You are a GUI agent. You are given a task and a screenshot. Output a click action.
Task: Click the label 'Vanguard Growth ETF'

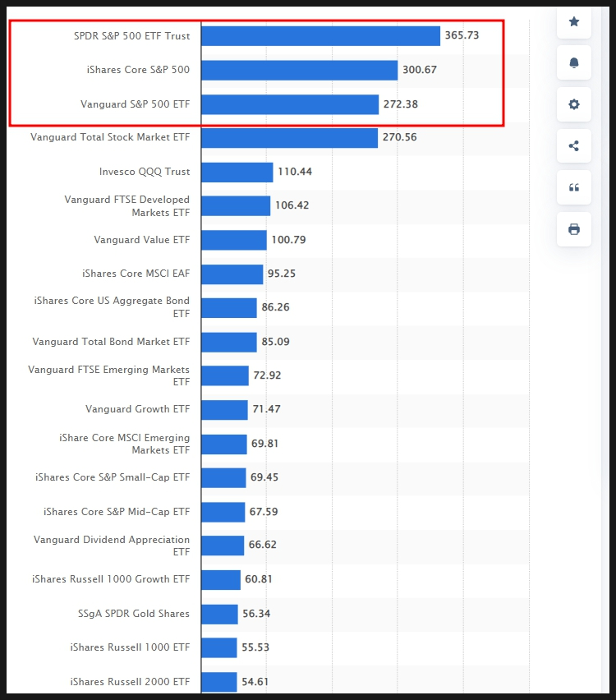(138, 409)
